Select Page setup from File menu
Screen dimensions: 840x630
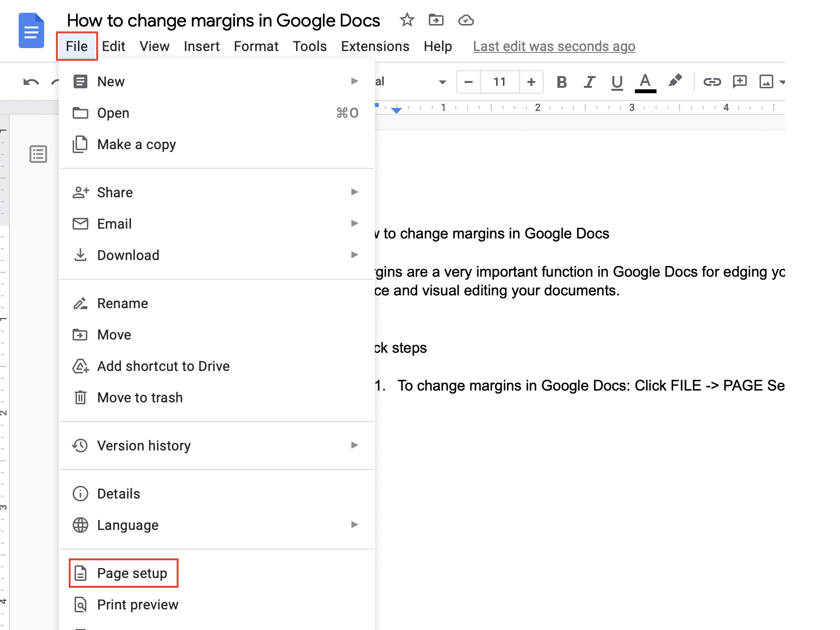point(131,573)
